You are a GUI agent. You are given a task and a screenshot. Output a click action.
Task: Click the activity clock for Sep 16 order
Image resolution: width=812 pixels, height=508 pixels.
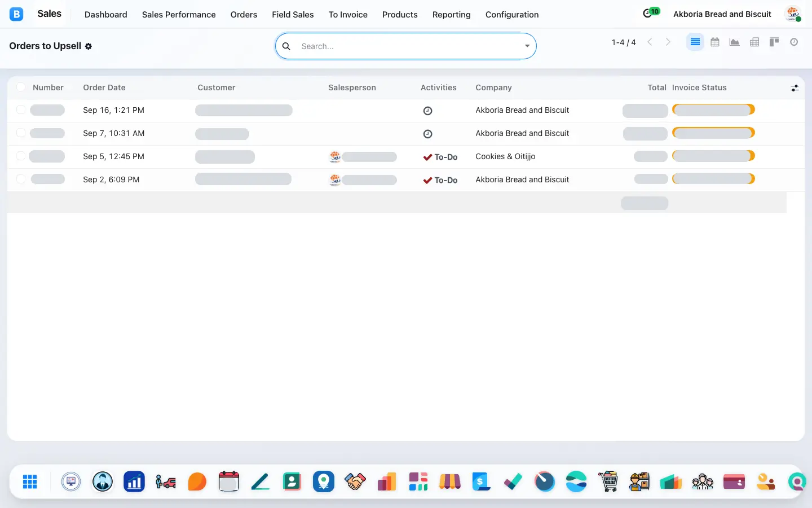pos(427,111)
